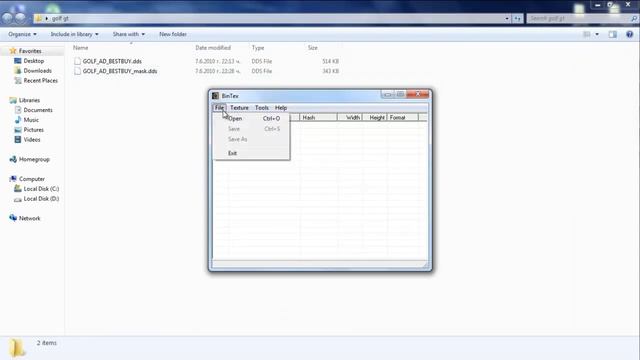Screen dimensions: 640x360
Task: Click the Explorer Back navigation button
Action: (7, 18)
